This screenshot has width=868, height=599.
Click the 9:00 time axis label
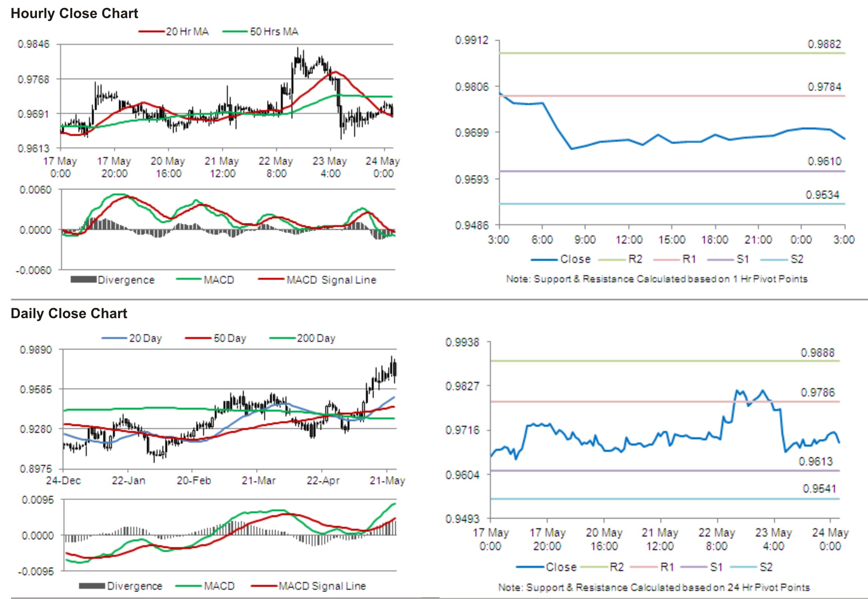tap(585, 239)
